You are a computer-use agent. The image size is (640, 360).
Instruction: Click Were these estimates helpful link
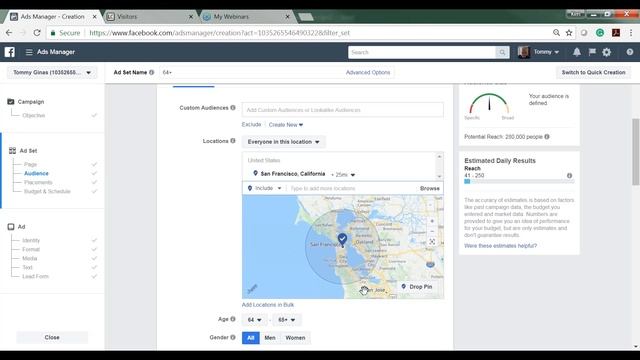(x=500, y=246)
